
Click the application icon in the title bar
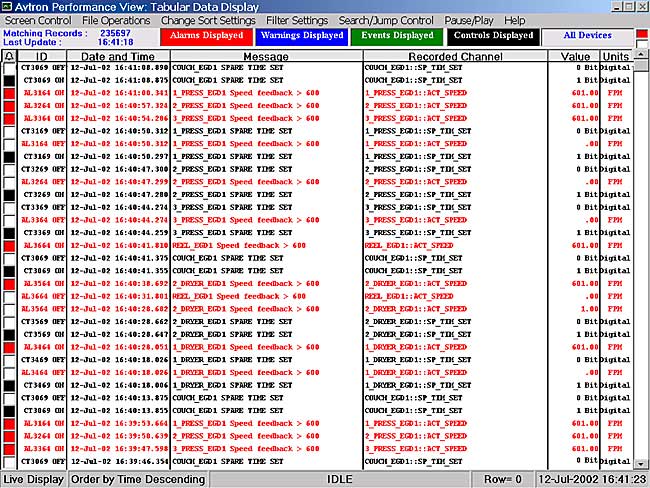coord(7,6)
